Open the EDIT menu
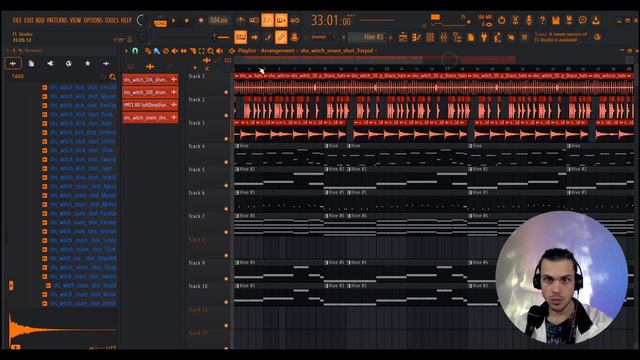The height and width of the screenshot is (360, 640). [29, 20]
